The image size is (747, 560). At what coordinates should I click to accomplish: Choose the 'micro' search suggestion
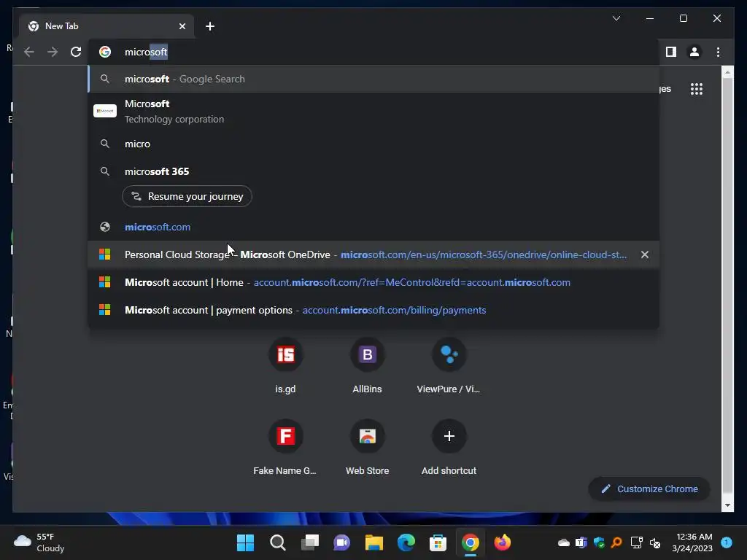373,144
